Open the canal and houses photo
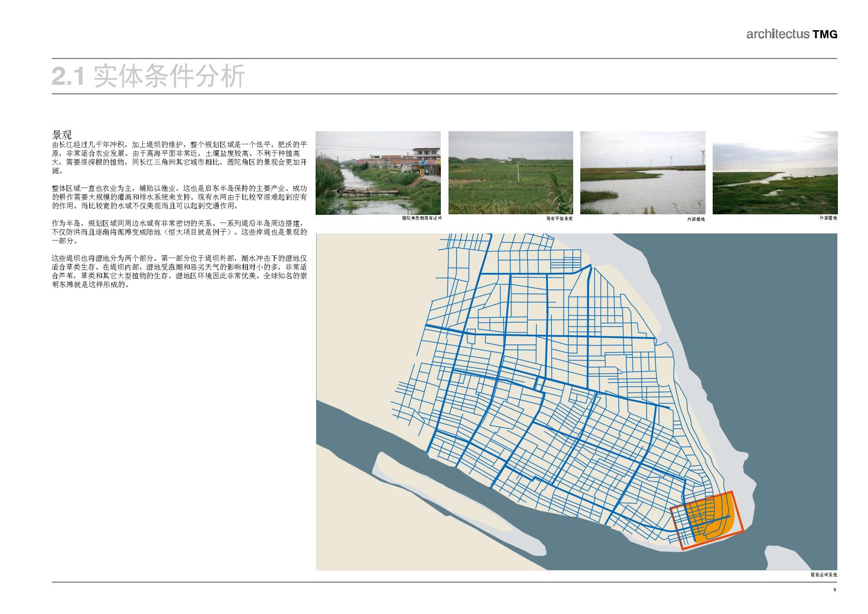 (378, 173)
